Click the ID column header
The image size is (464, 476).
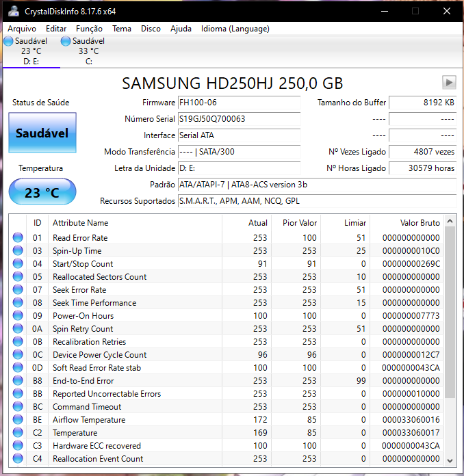(38, 222)
